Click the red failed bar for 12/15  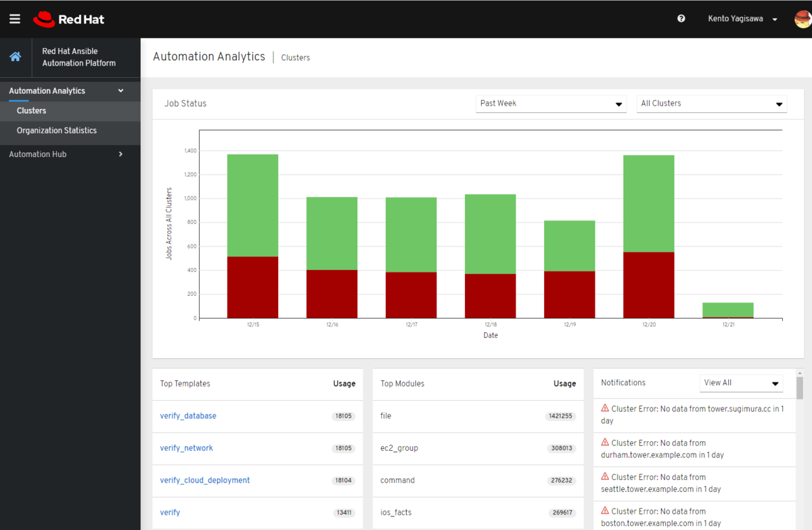[252, 287]
